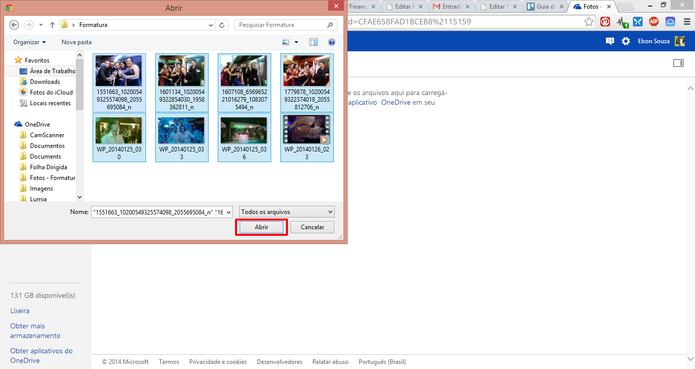Open the recent locations dropdown arrow
Screen dimensions: 695x369
(41, 25)
